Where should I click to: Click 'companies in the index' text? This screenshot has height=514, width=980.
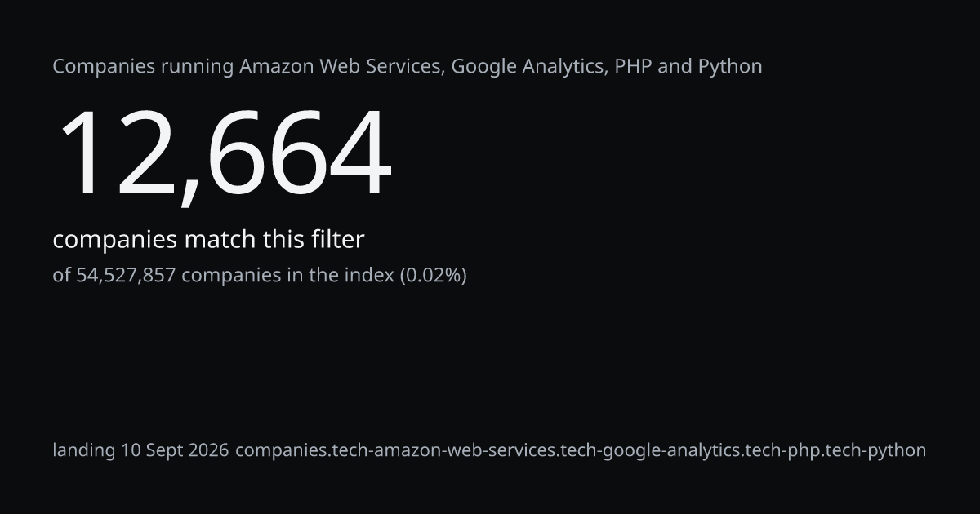pos(287,276)
